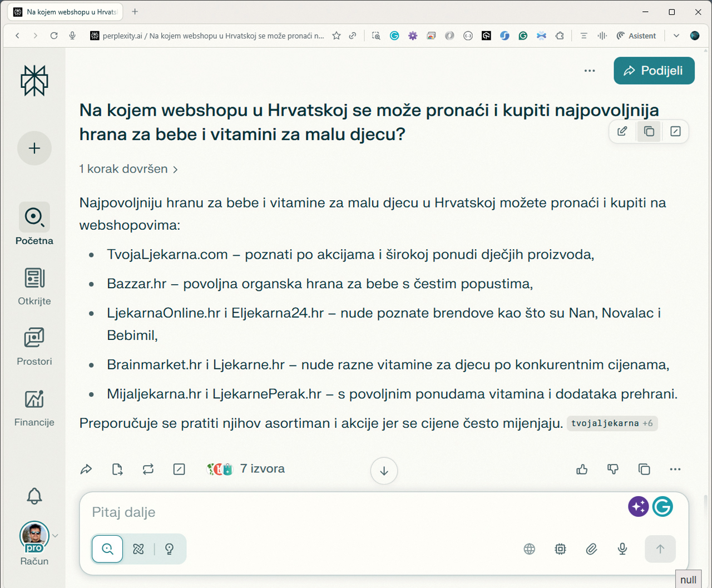This screenshot has width=712, height=588.
Task: Give the answer a thumbs up
Action: click(x=582, y=469)
